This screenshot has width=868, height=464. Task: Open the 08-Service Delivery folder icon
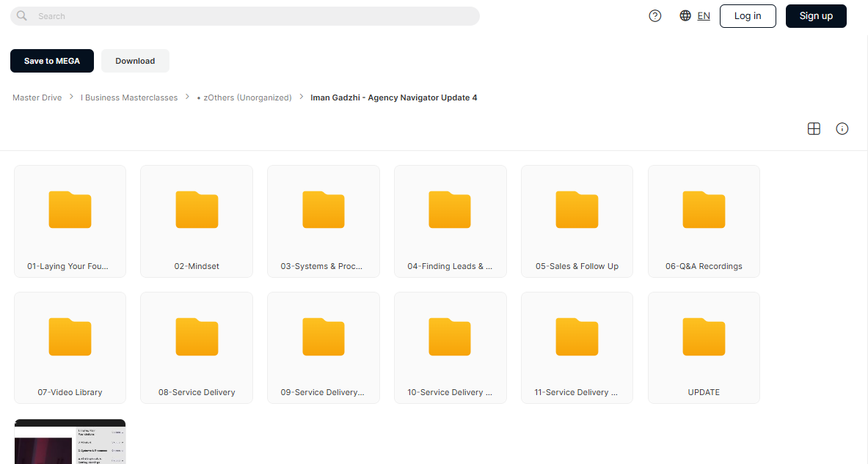pos(197,336)
